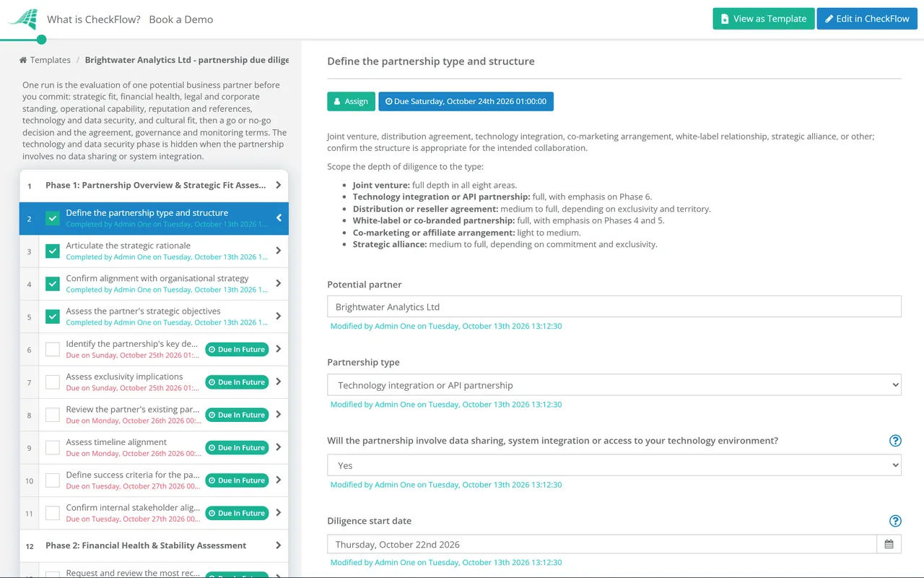The height and width of the screenshot is (578, 924).
Task: Click the Assign button
Action: [351, 101]
